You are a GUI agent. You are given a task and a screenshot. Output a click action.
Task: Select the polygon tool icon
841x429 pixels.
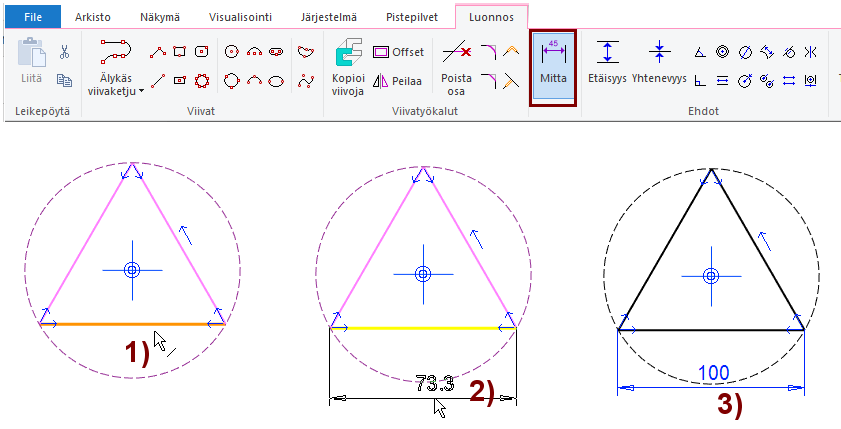[202, 81]
